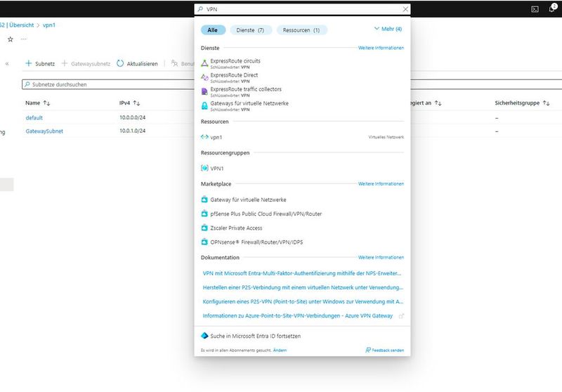Click the search magnifier icon in search box
Screen dimensions: 562x392
(x=200, y=9)
